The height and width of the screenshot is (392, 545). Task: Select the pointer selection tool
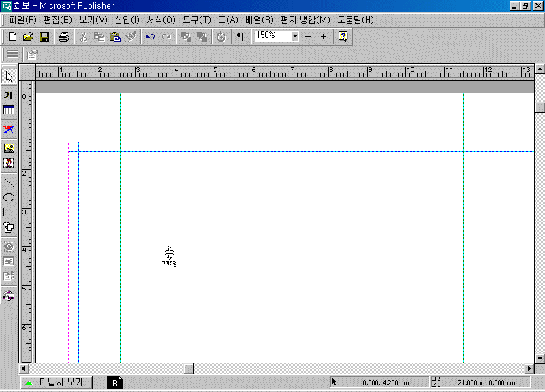pyautogui.click(x=9, y=77)
